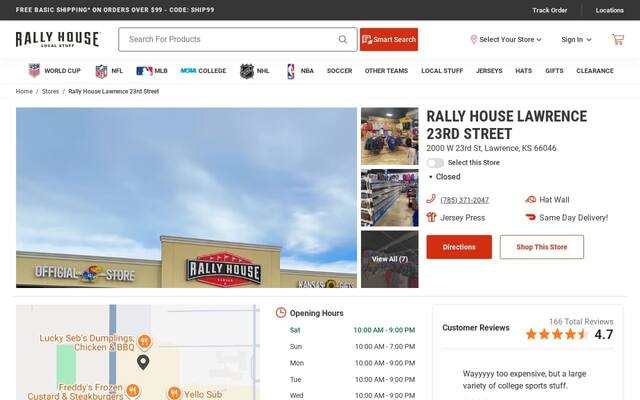Click the store map pin marker
640x400 pixels.
143,362
